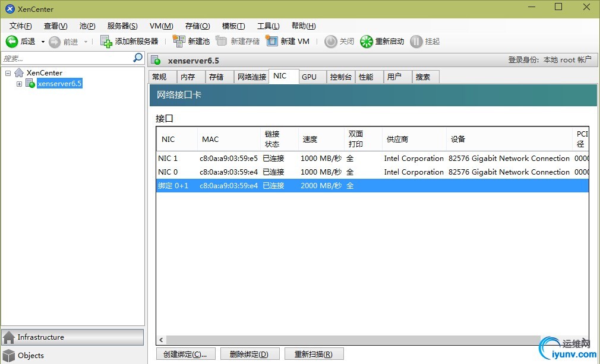Viewport: 600px width, 364px height.
Task: Sort by the 供应商 column header
Action: pyautogui.click(x=415, y=139)
